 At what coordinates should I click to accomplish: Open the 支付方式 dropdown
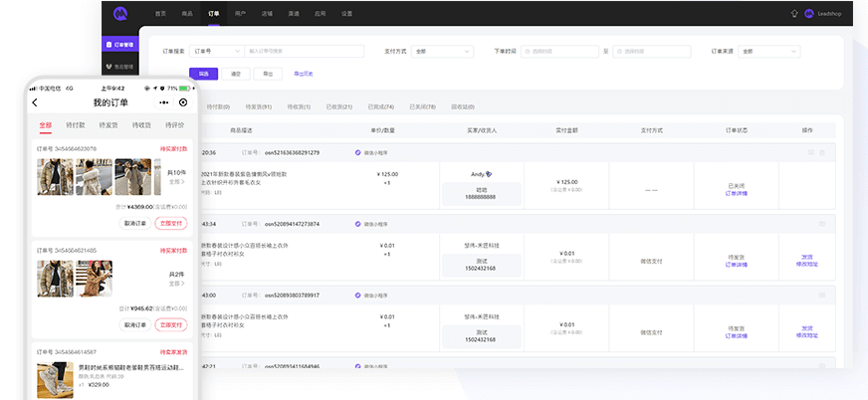pyautogui.click(x=442, y=52)
